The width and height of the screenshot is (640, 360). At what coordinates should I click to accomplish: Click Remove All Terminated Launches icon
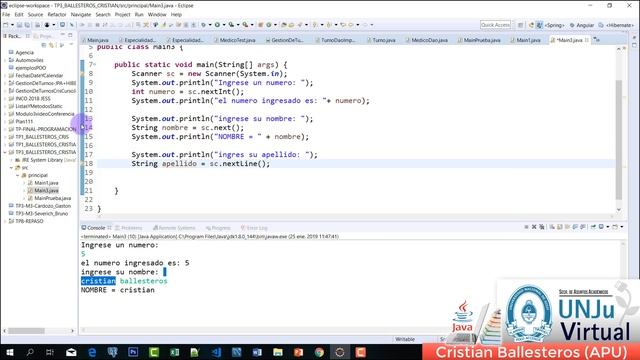pyautogui.click(x=541, y=227)
